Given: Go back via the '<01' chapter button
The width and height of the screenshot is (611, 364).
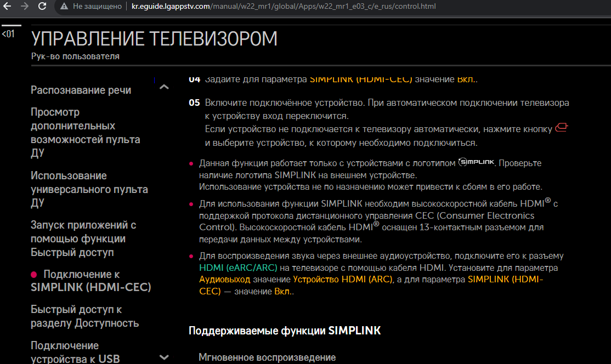Looking at the screenshot, I should click(x=8, y=34).
